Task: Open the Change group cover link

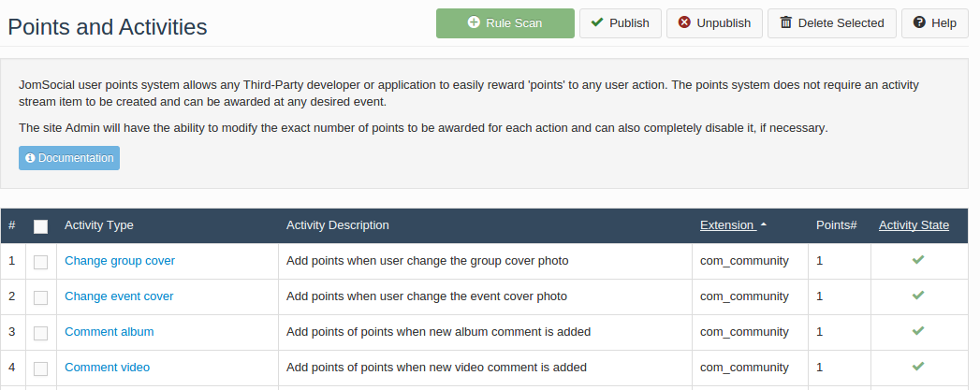Action: [120, 261]
